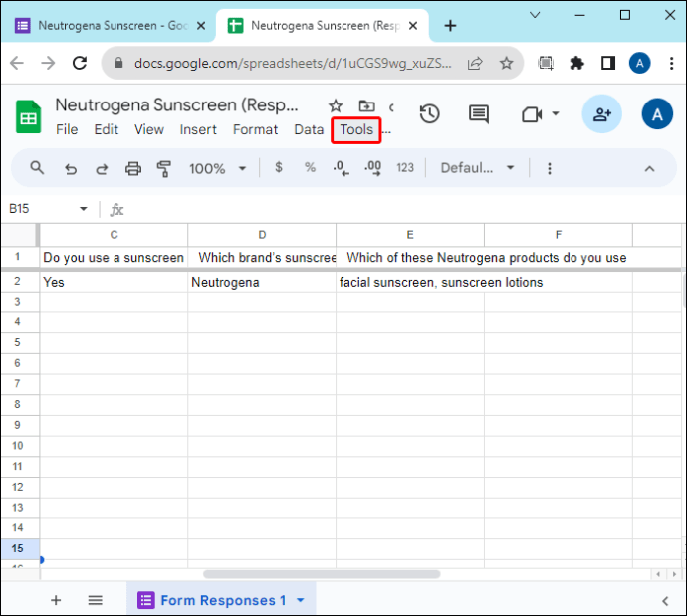Image resolution: width=687 pixels, height=616 pixels.
Task: Select column D header
Action: 262,235
